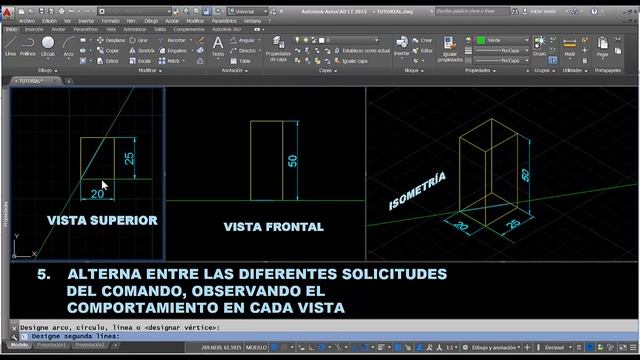
Task: Open the AutoCAD application menu logo
Action: point(7,13)
